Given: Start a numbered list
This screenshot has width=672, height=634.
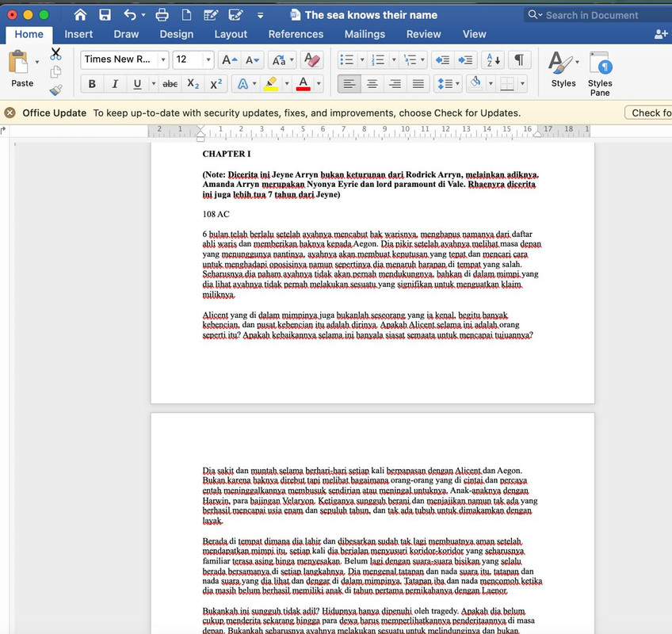Looking at the screenshot, I should tap(378, 60).
